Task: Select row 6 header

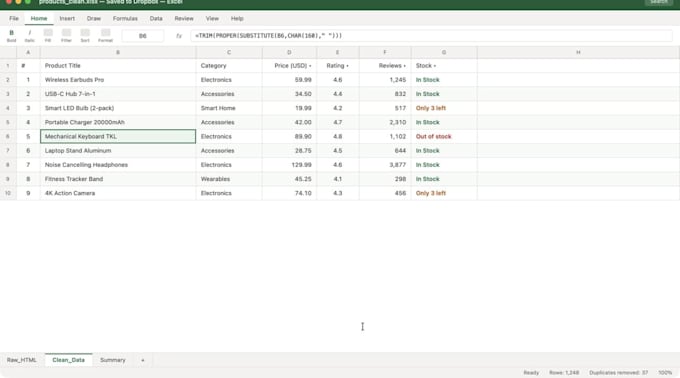Action: 8,137
